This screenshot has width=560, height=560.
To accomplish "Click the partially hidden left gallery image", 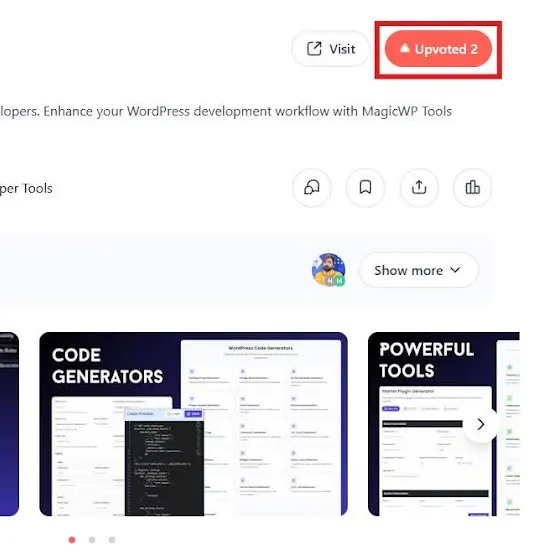I will coord(9,424).
